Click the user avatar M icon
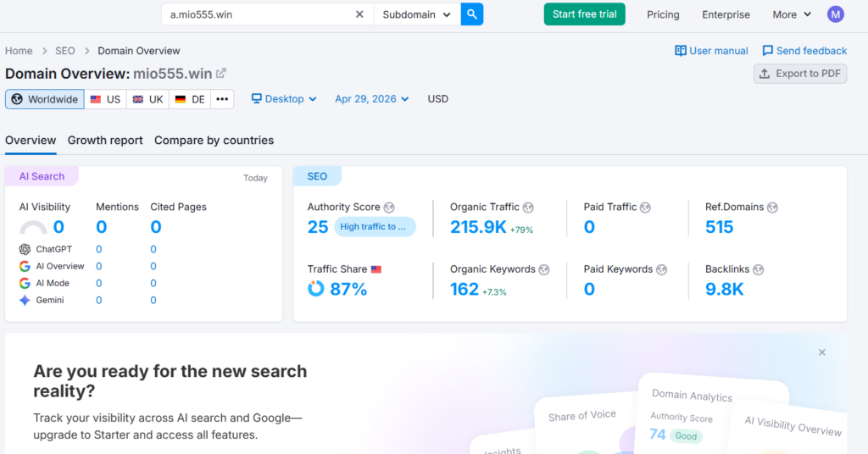The image size is (868, 454). point(836,14)
